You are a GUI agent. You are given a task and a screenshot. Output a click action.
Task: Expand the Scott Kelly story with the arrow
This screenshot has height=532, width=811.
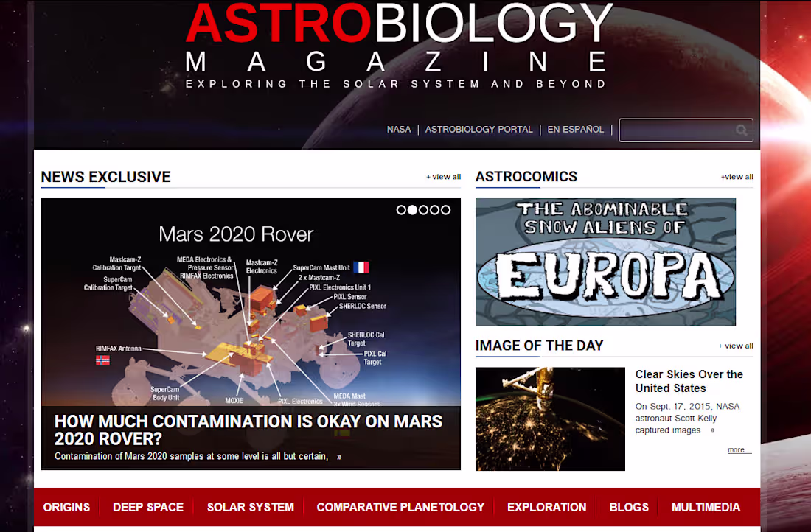[712, 430]
